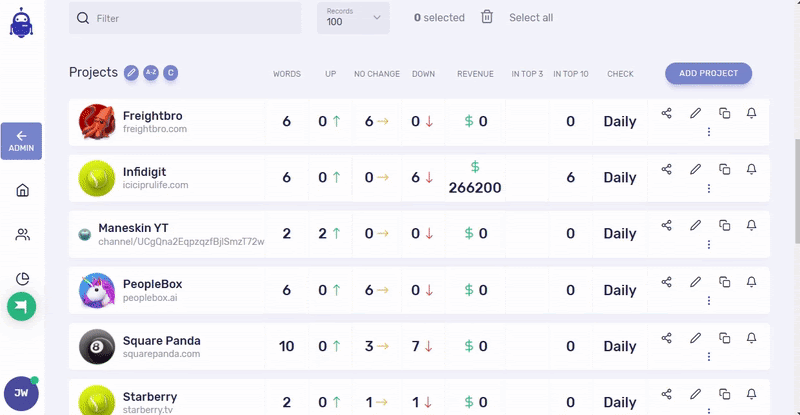Image resolution: width=800 pixels, height=415 pixels.
Task: Share the PeopleBox project
Action: pos(666,282)
